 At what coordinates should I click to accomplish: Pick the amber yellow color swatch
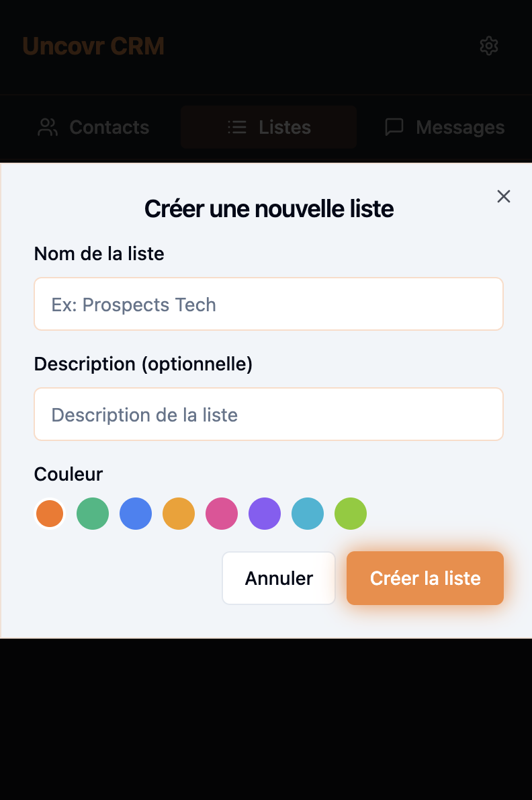(x=179, y=514)
